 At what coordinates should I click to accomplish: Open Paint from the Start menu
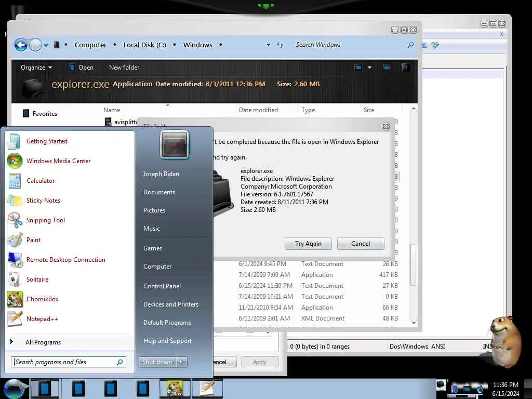coord(33,240)
